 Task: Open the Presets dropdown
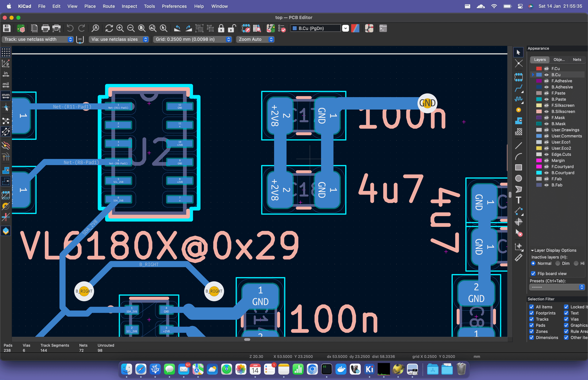click(x=557, y=287)
